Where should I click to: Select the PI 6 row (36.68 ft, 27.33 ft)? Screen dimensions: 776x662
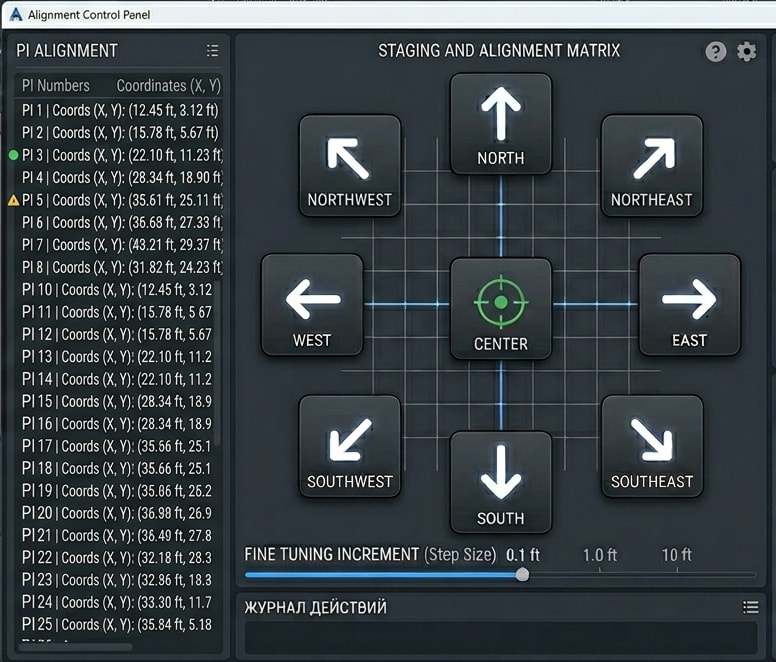tap(119, 223)
